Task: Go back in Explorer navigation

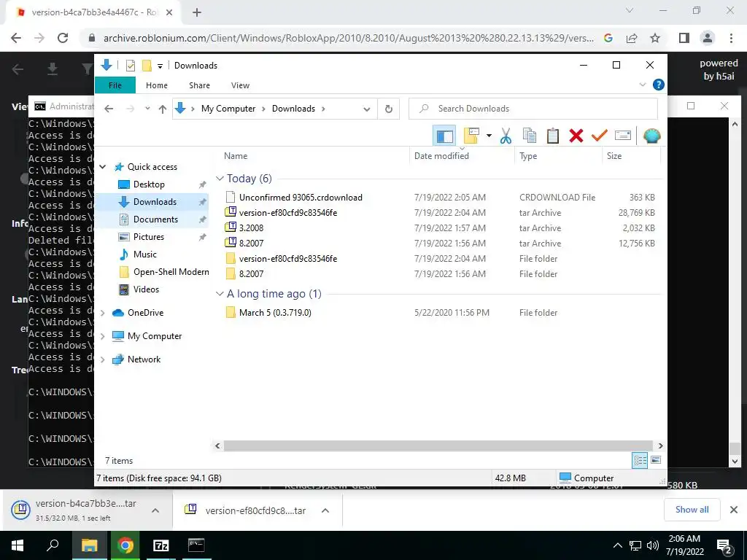Action: point(109,109)
